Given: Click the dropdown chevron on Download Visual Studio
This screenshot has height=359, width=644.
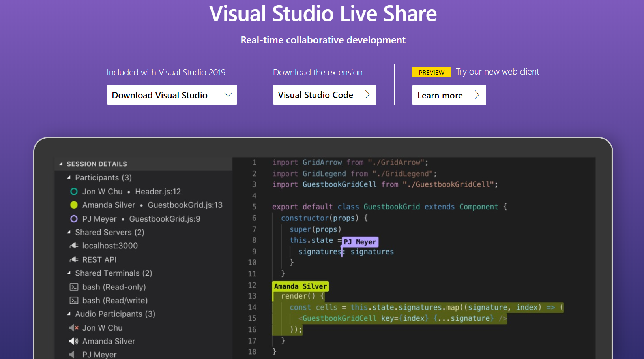Looking at the screenshot, I should coord(228,95).
